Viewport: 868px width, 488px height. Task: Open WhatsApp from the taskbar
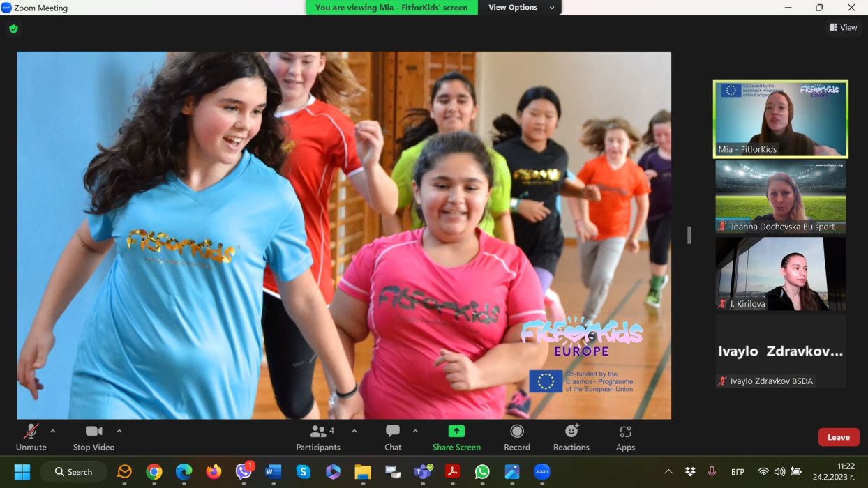coord(482,472)
